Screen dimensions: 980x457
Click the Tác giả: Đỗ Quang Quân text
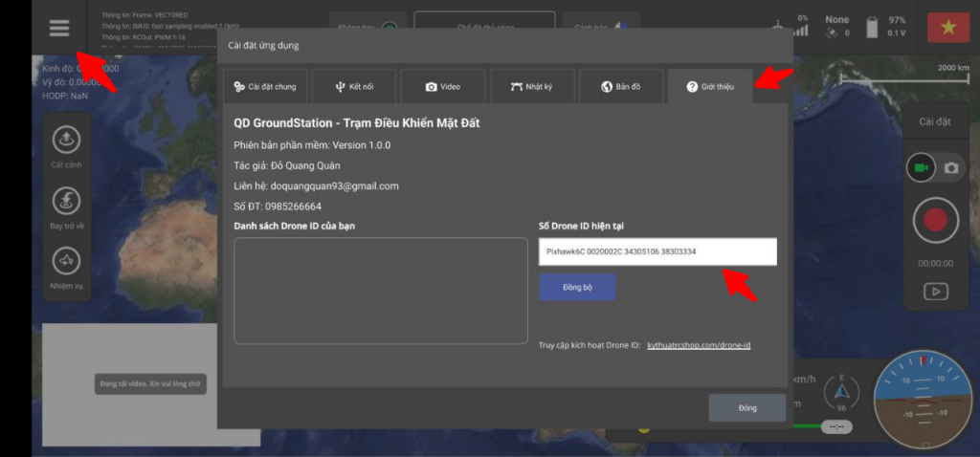coord(287,165)
